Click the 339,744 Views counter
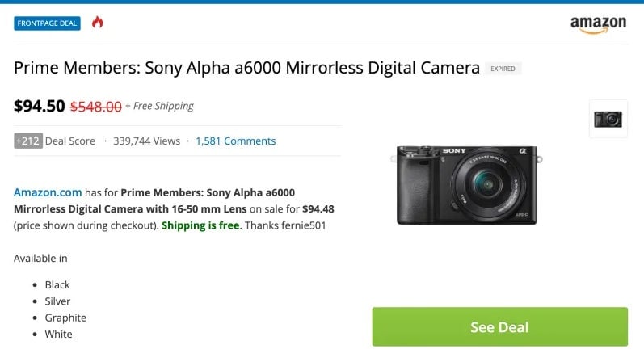 146,141
